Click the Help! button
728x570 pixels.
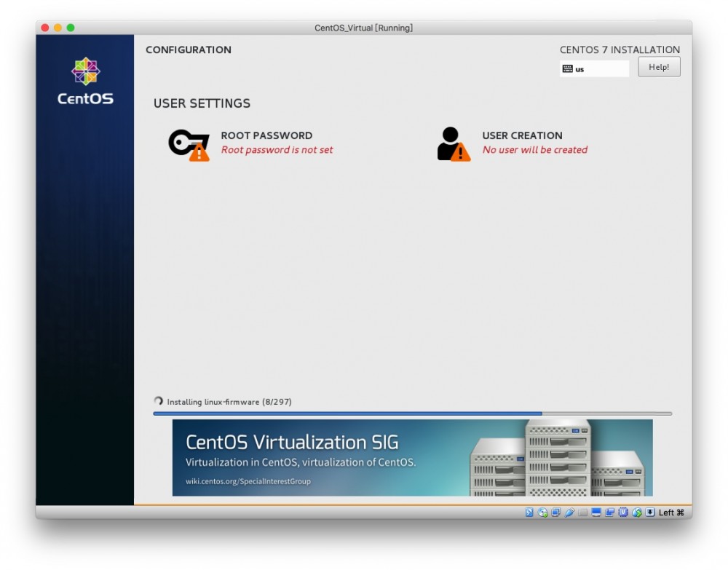tap(659, 67)
